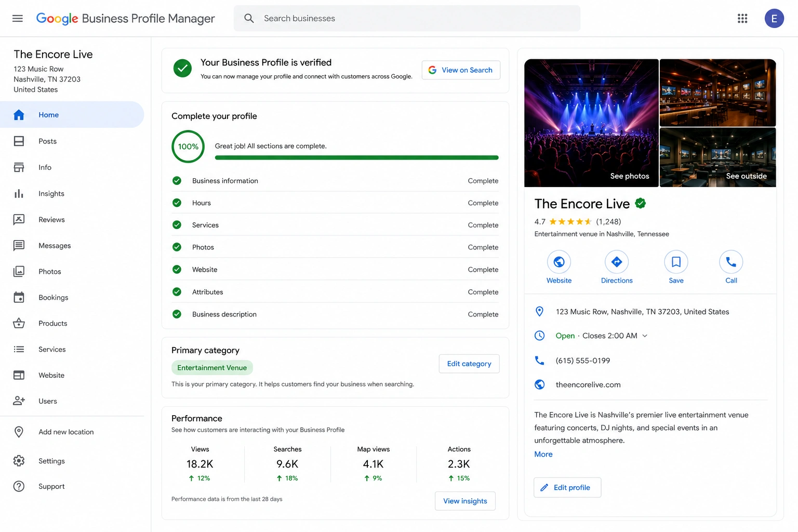This screenshot has height=532, width=798.
Task: Click Edit category button
Action: (469, 364)
